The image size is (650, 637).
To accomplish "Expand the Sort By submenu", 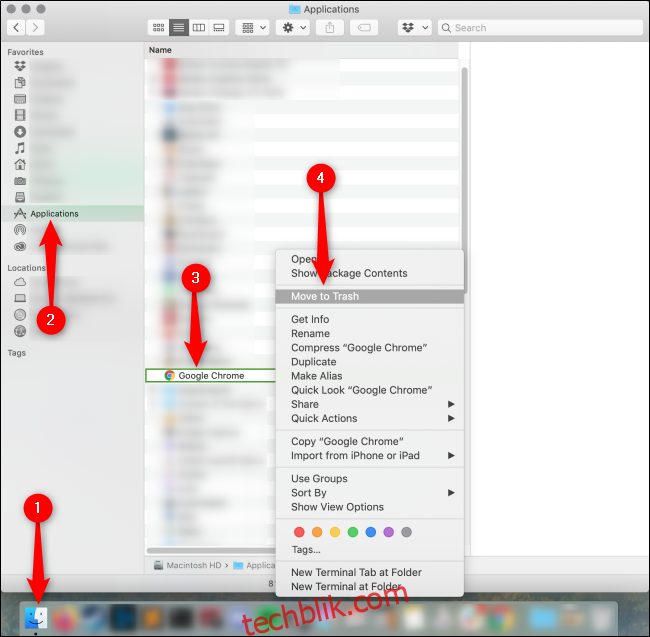I will [x=369, y=493].
